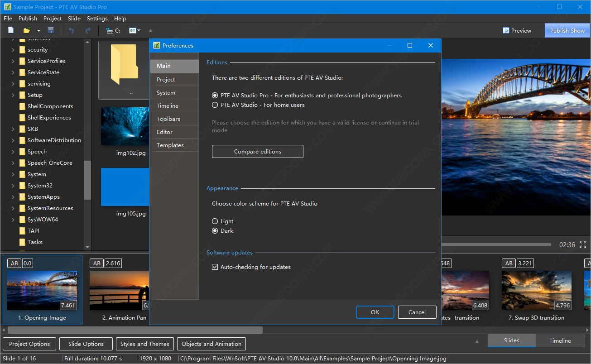
Task: Select PTE AV Studio Pro edition
Action: (215, 96)
